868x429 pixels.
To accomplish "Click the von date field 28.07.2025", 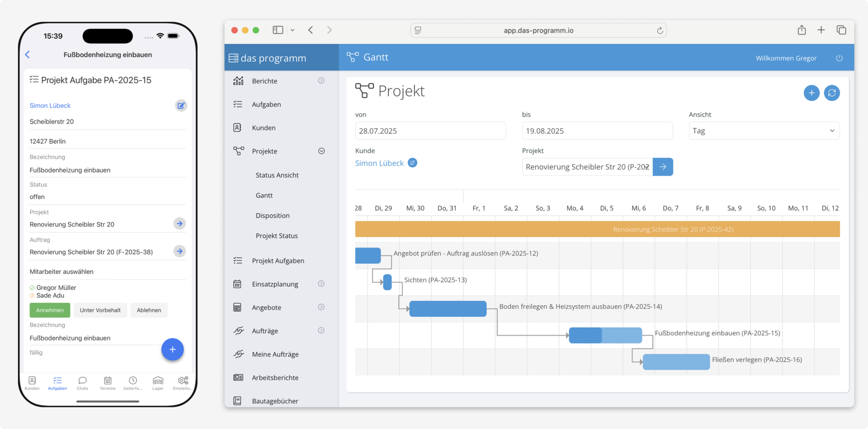I will pos(430,131).
